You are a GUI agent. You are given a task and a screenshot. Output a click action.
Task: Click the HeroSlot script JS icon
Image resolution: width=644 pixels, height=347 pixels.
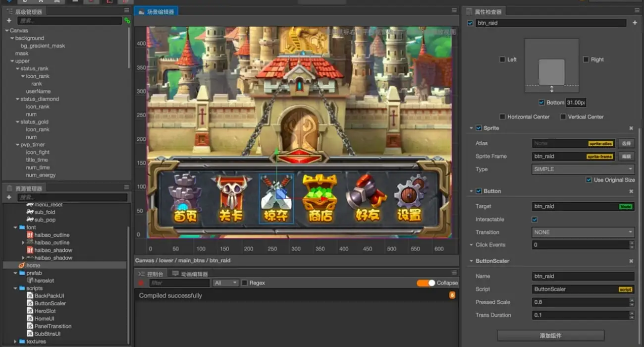click(x=30, y=311)
